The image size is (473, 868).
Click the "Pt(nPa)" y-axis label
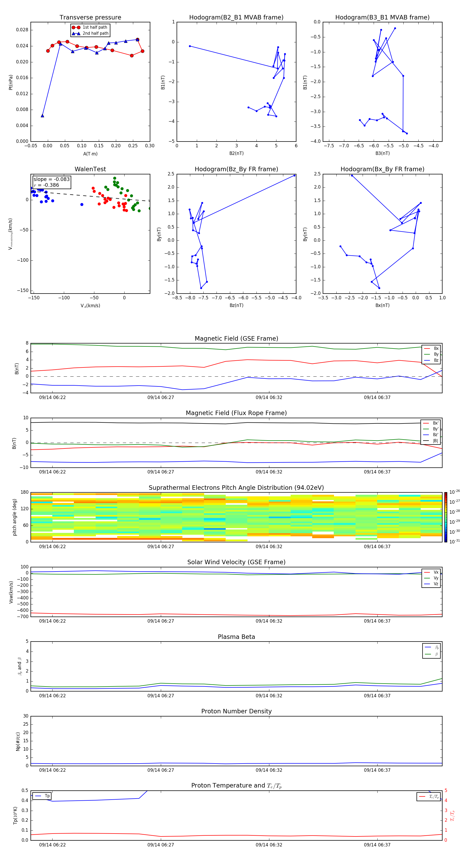point(11,82)
